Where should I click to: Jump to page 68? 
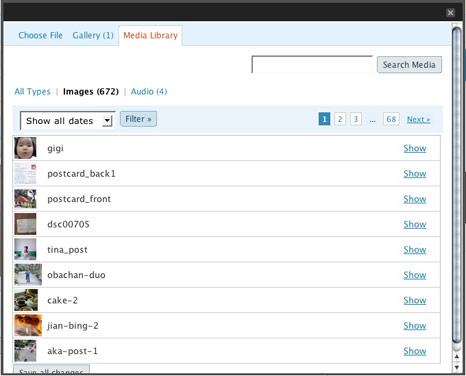pyautogui.click(x=391, y=119)
